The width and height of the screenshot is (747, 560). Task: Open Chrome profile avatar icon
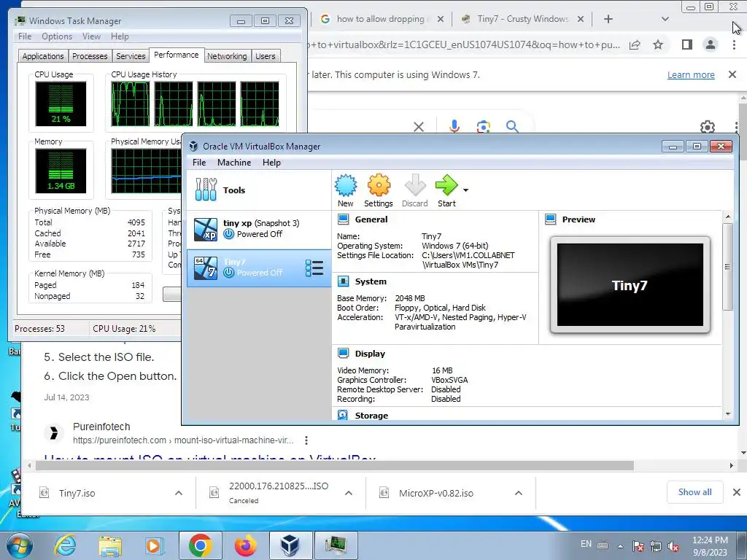point(711,44)
